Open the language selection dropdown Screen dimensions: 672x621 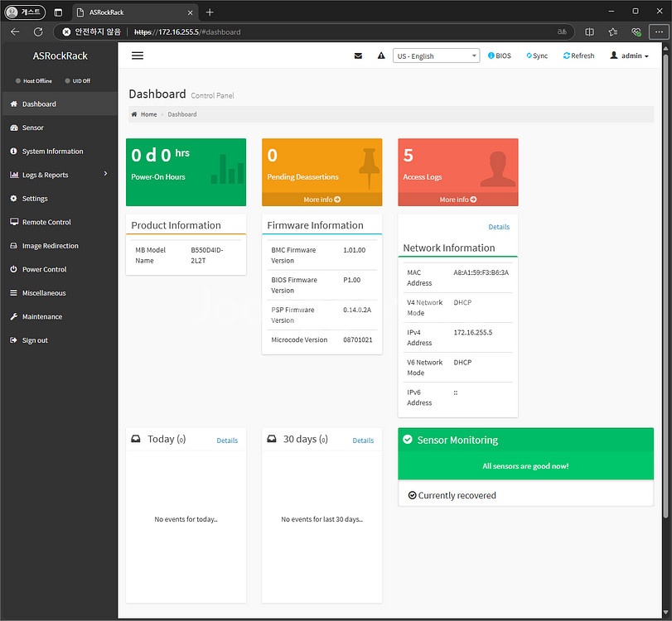436,56
